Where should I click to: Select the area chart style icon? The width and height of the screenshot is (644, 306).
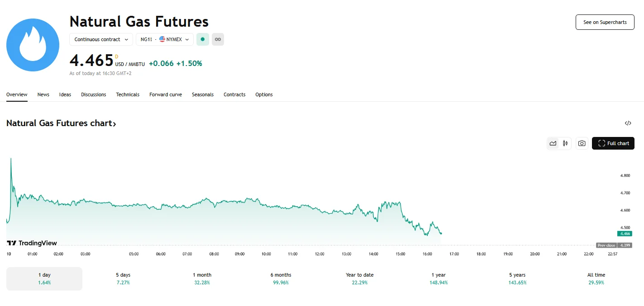coord(553,143)
